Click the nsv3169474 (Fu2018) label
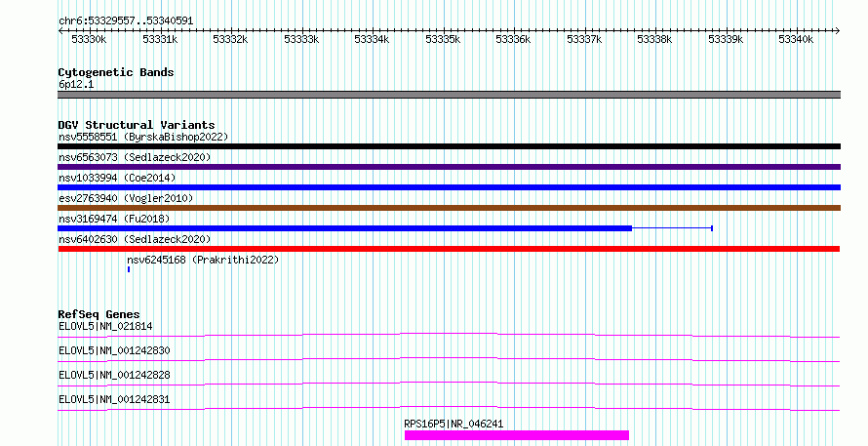868x446 pixels. tap(114, 219)
